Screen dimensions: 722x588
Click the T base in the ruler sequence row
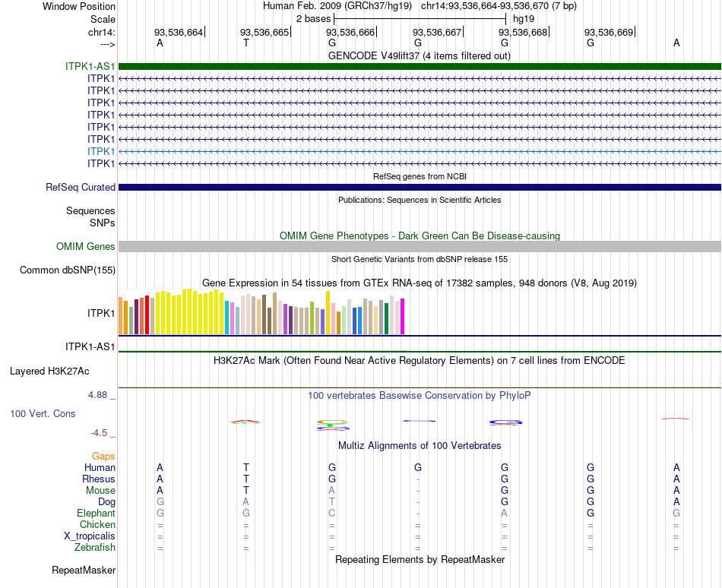point(246,43)
